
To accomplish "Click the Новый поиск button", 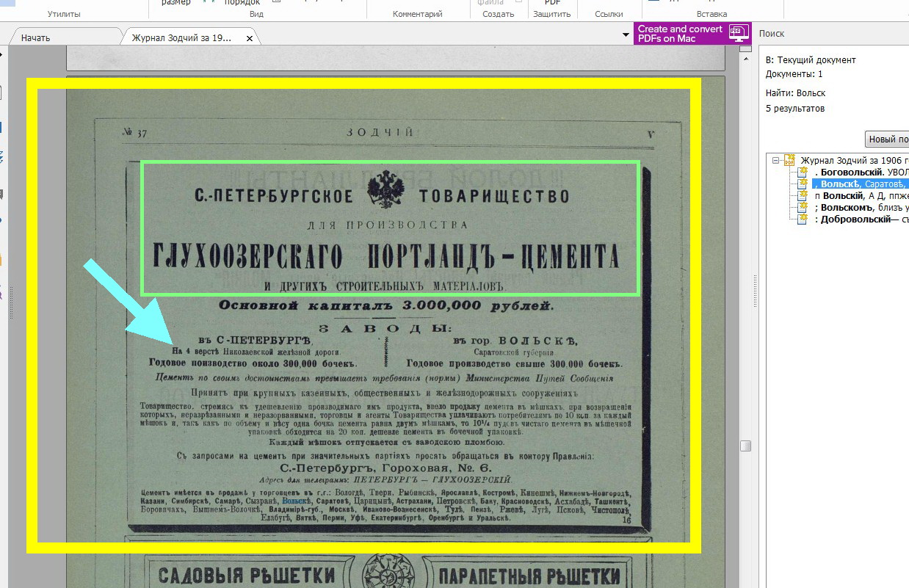I will [x=887, y=139].
